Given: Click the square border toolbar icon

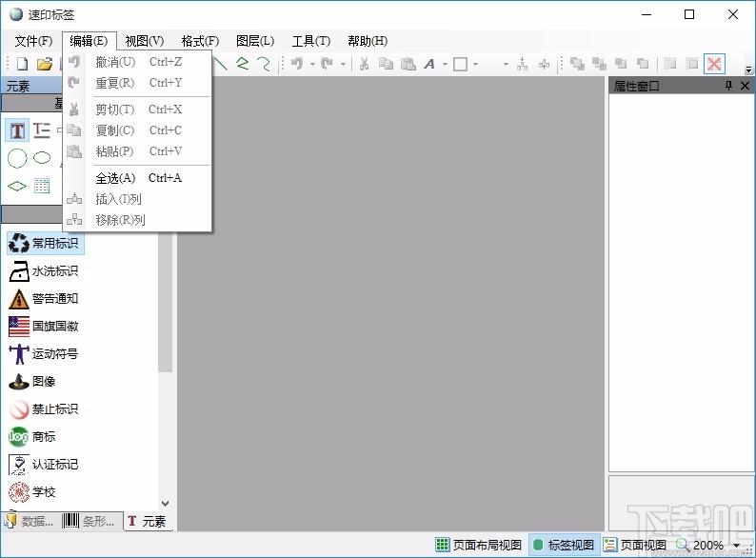Looking at the screenshot, I should point(461,64).
